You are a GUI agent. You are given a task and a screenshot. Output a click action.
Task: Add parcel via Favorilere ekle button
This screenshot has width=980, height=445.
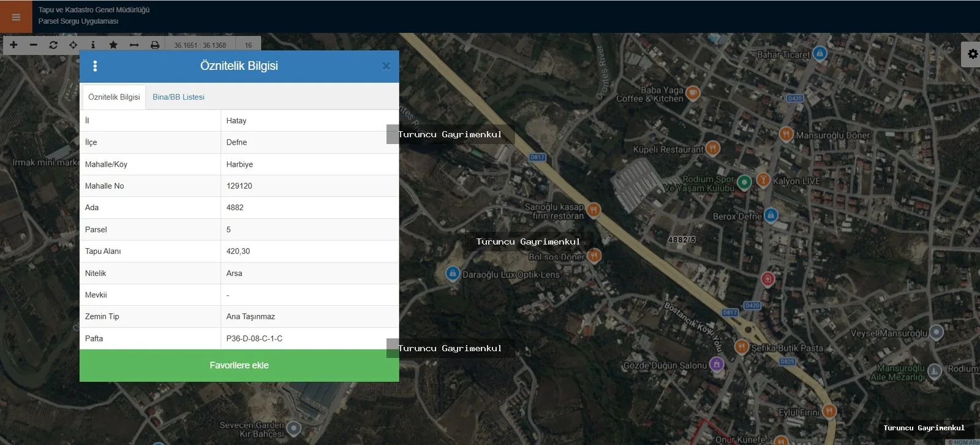click(239, 365)
